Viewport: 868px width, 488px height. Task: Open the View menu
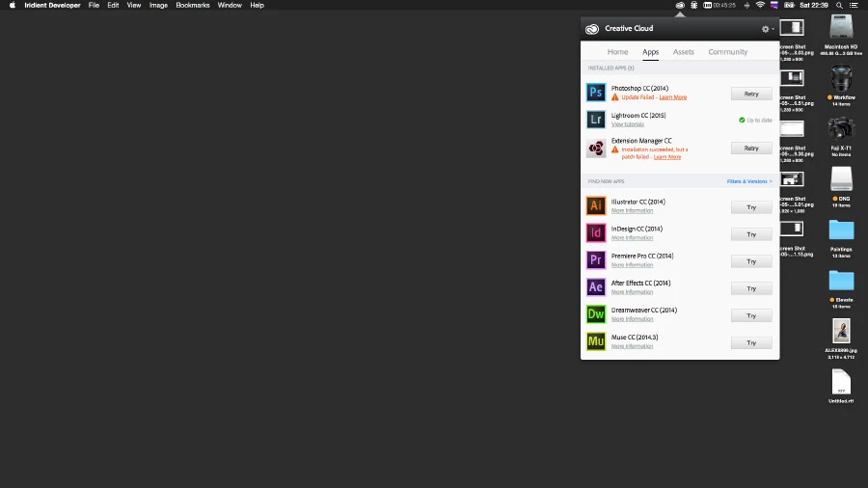click(133, 5)
